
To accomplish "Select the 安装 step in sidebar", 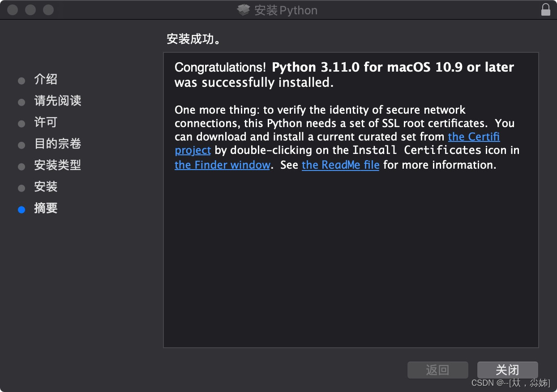I will click(x=46, y=187).
